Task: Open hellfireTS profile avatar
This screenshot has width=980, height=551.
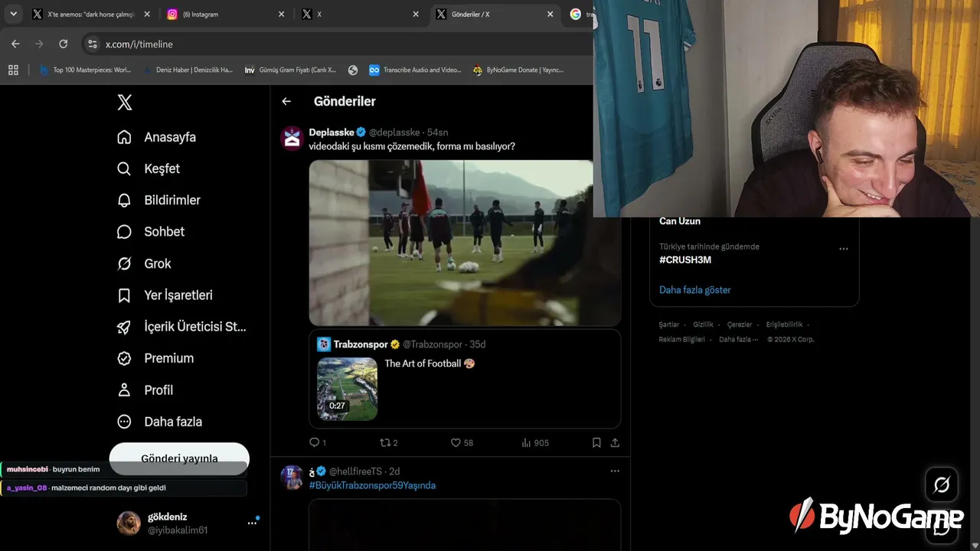Action: point(292,477)
